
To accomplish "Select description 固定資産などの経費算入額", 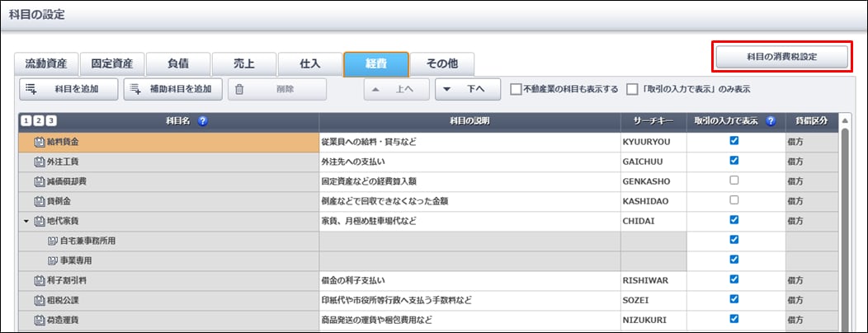I will click(x=470, y=181).
